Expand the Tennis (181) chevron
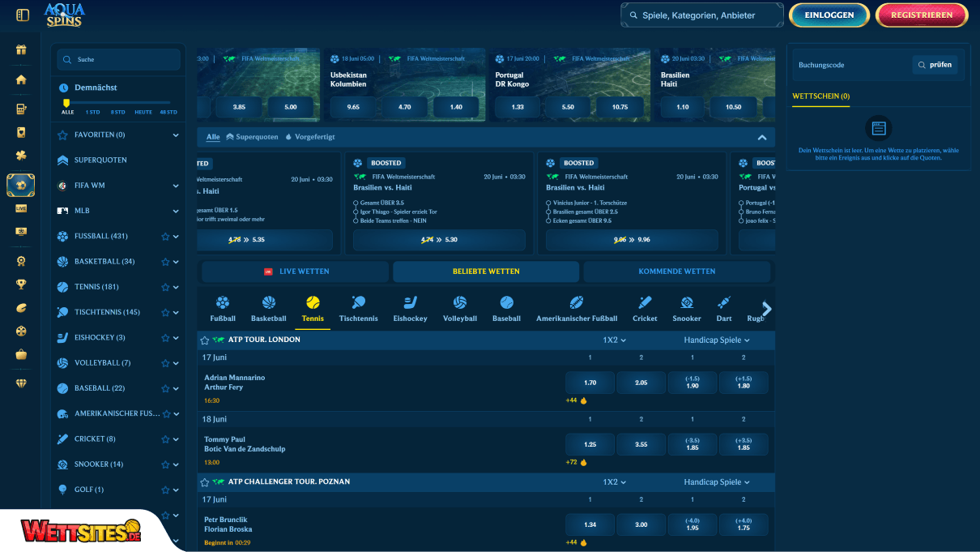Viewport: 980px width, 552px height. pyautogui.click(x=176, y=287)
